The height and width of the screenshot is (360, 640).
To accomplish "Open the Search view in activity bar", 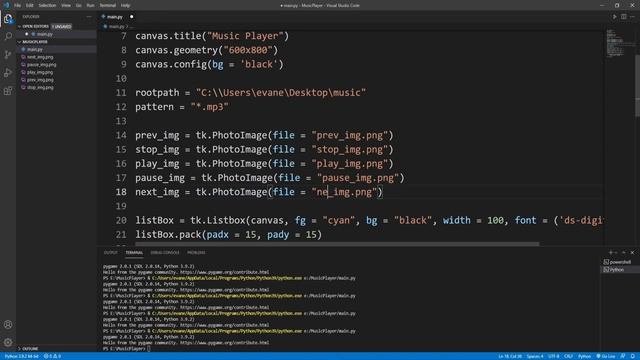I will (x=8, y=37).
